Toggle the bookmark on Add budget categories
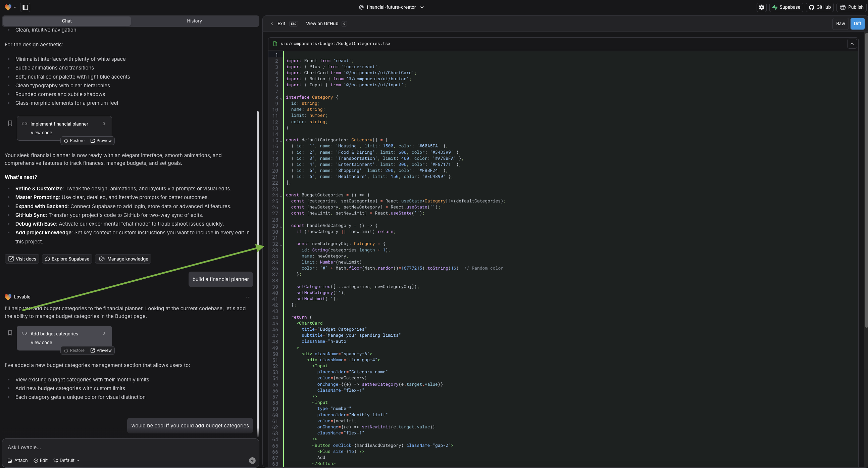This screenshot has width=868, height=468. click(10, 333)
